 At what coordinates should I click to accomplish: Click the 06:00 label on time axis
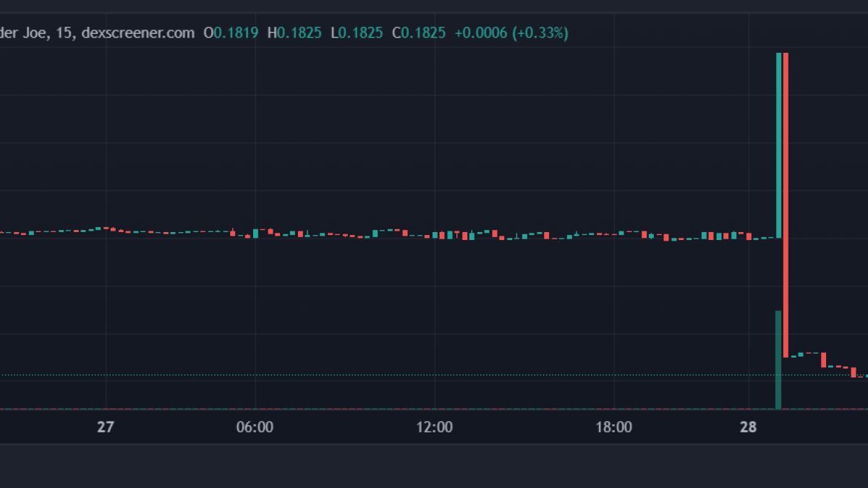[x=255, y=427]
